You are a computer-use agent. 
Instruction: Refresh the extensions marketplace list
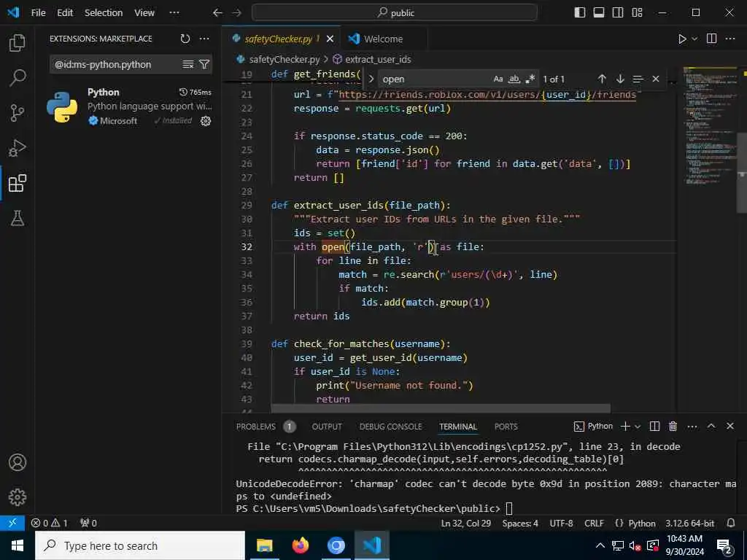coord(185,39)
